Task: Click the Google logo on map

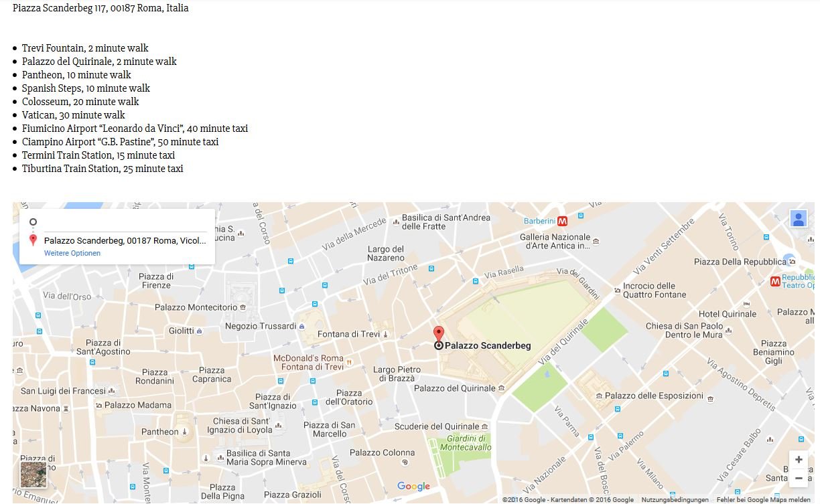Action: [x=413, y=487]
